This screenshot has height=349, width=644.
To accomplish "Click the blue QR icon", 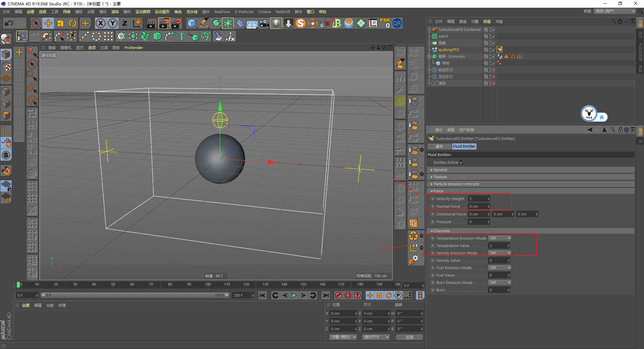I will click(397, 23).
